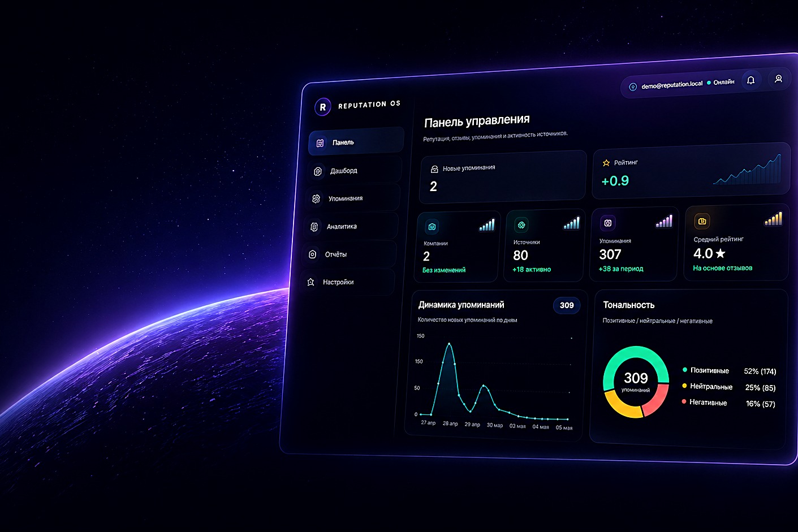Click the На основе отзывов text
This screenshot has width=798, height=532.
pyautogui.click(x=723, y=268)
